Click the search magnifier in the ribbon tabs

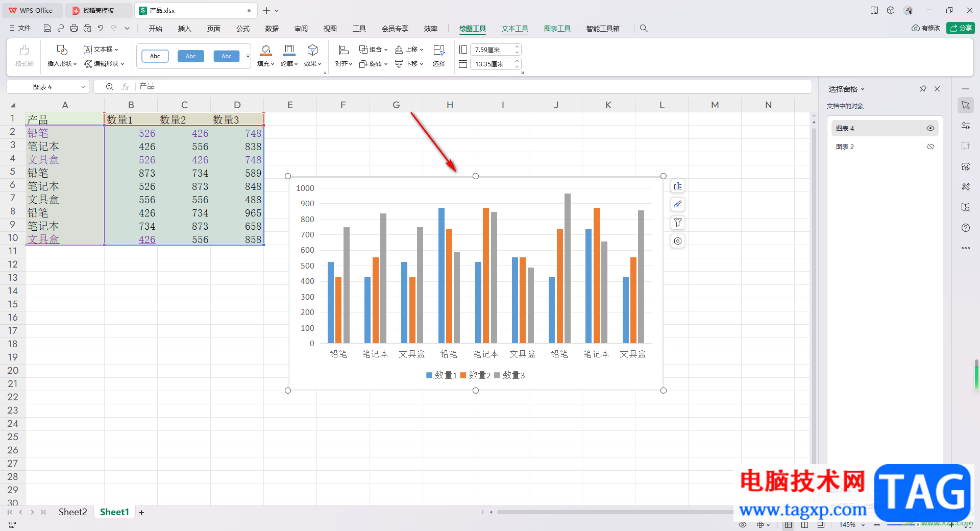644,29
